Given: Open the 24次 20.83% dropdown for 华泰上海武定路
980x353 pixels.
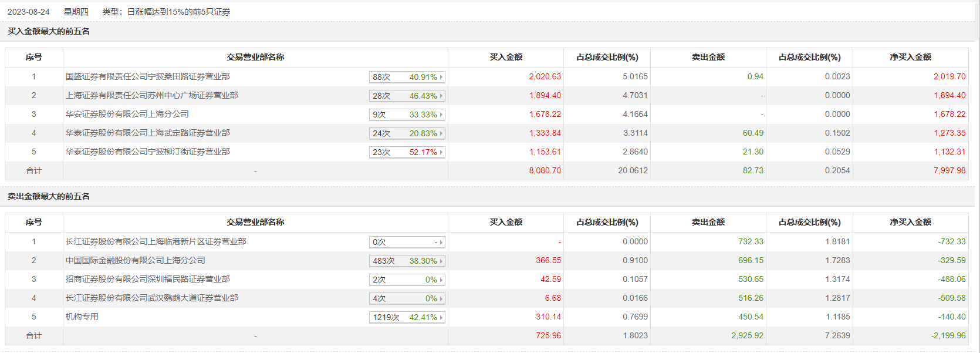Looking at the screenshot, I should [407, 133].
